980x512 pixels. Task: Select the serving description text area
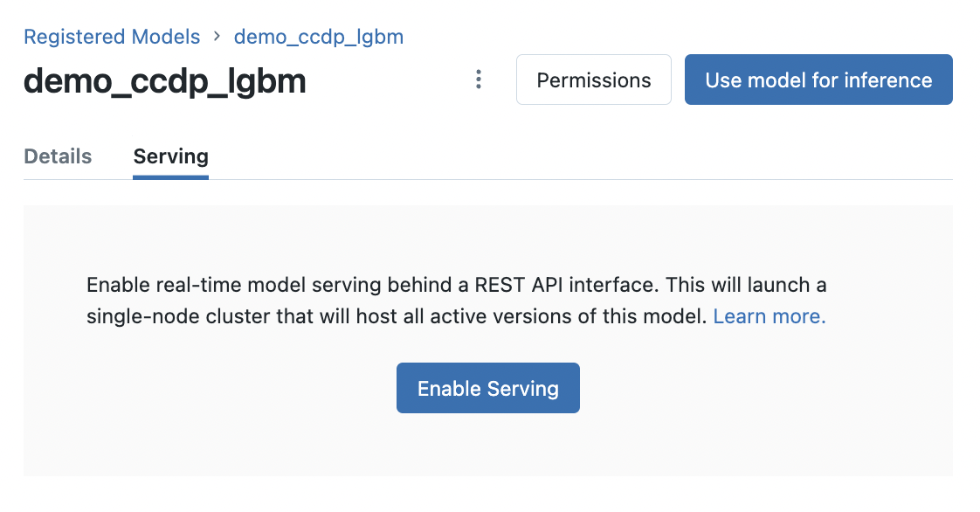(x=456, y=300)
